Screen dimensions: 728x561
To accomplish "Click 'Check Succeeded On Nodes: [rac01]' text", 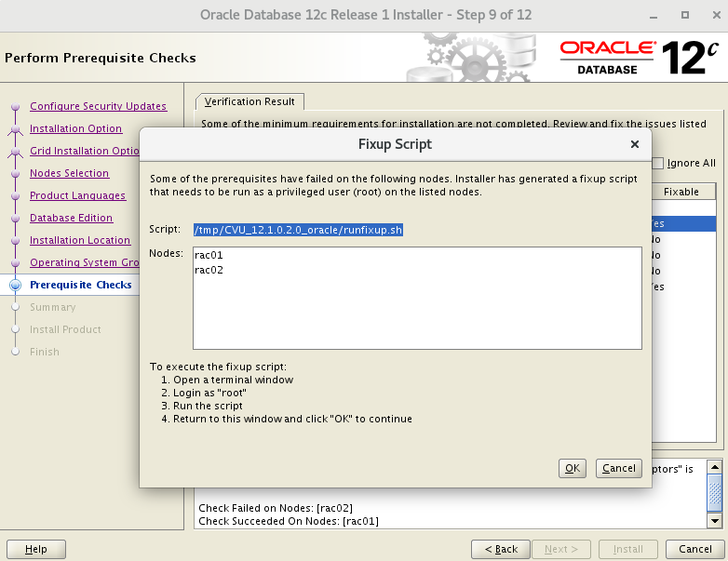I will tap(289, 521).
